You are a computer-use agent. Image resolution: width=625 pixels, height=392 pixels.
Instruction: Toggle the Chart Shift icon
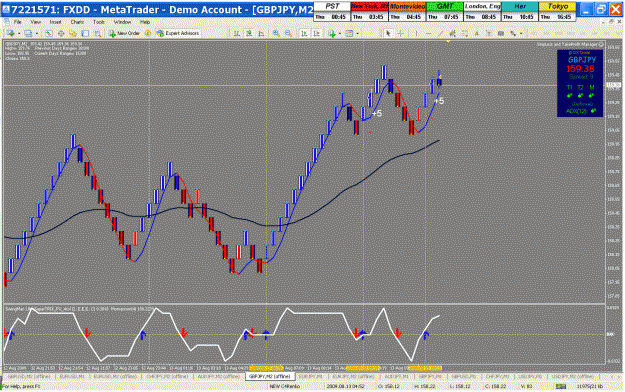coord(317,34)
